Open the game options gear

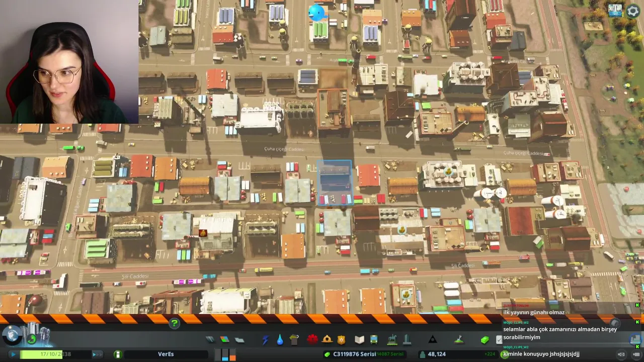[633, 11]
